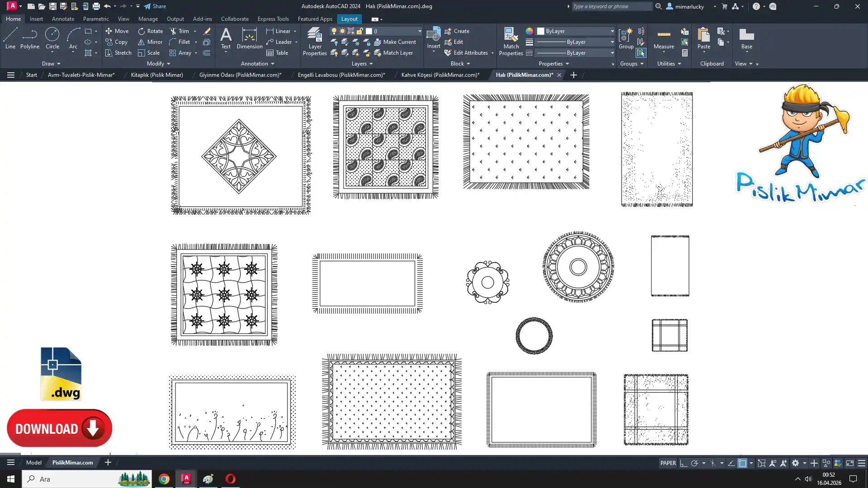Viewport: 868px width, 488px height.
Task: Open the Annotate ribbon tab
Action: click(63, 19)
